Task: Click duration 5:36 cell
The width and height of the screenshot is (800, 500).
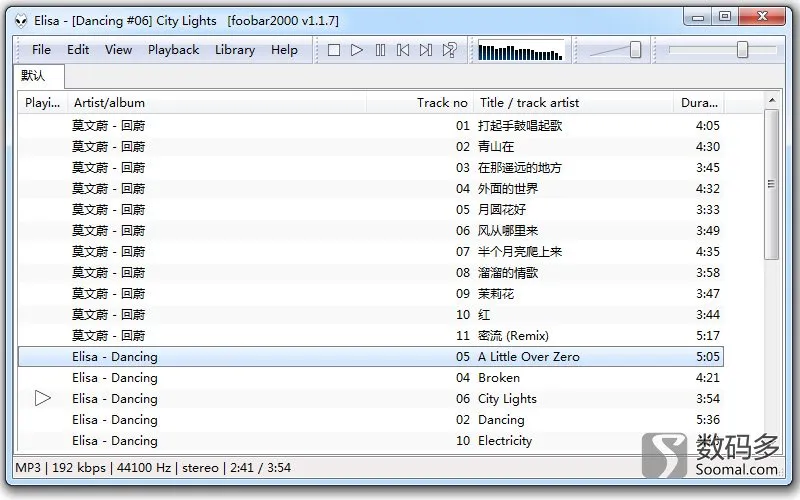Action: [708, 420]
